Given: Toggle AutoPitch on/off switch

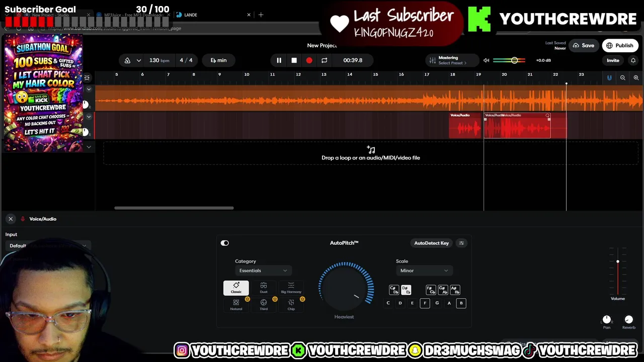Looking at the screenshot, I should tap(225, 243).
